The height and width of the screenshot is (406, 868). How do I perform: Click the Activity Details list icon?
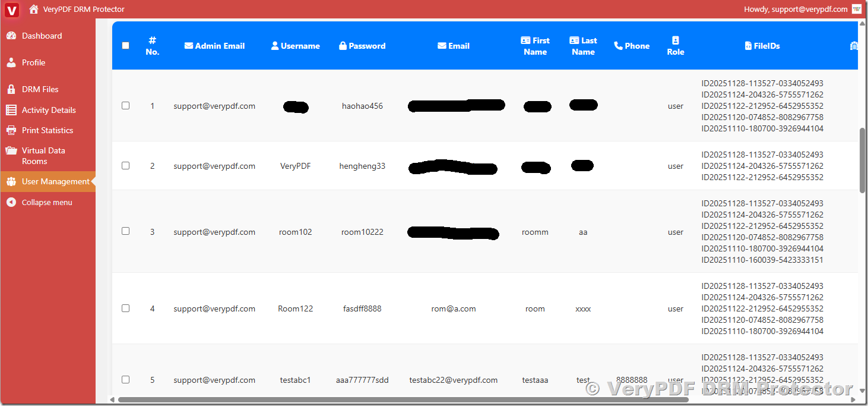click(13, 109)
